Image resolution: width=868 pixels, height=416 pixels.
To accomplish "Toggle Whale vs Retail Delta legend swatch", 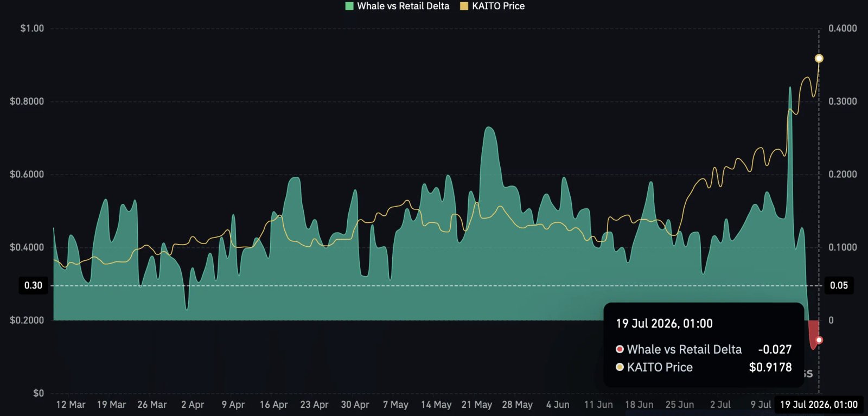I will point(349,7).
